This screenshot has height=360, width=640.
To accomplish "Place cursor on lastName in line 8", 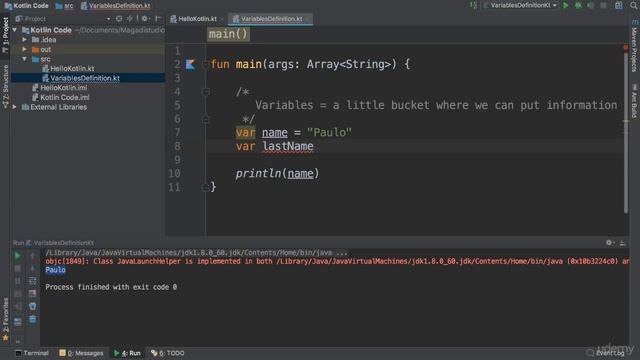I will (288, 146).
